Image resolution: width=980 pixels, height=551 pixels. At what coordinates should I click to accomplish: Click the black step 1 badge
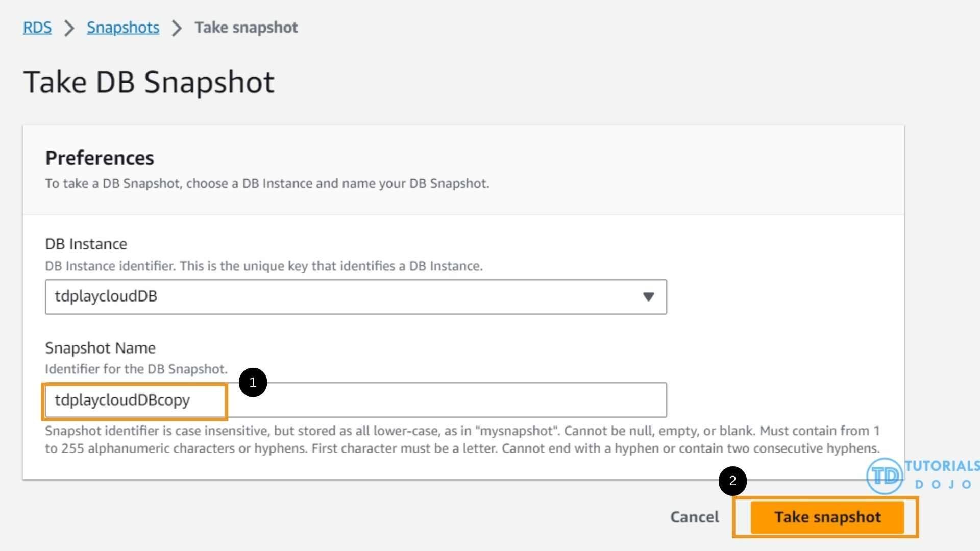(253, 382)
